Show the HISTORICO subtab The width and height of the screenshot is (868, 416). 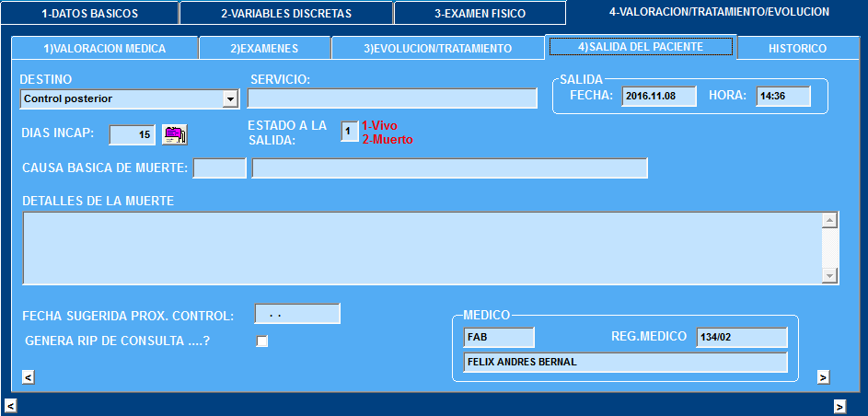click(797, 48)
